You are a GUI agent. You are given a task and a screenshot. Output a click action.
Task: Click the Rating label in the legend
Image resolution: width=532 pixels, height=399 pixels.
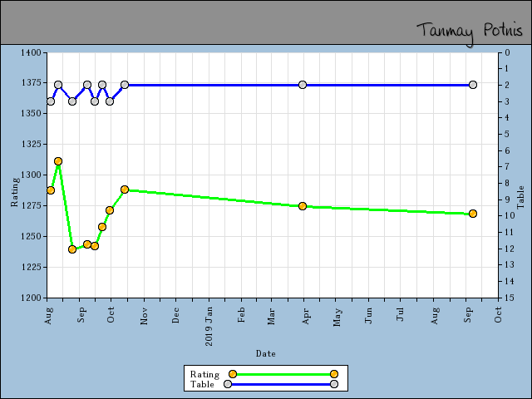(204, 374)
